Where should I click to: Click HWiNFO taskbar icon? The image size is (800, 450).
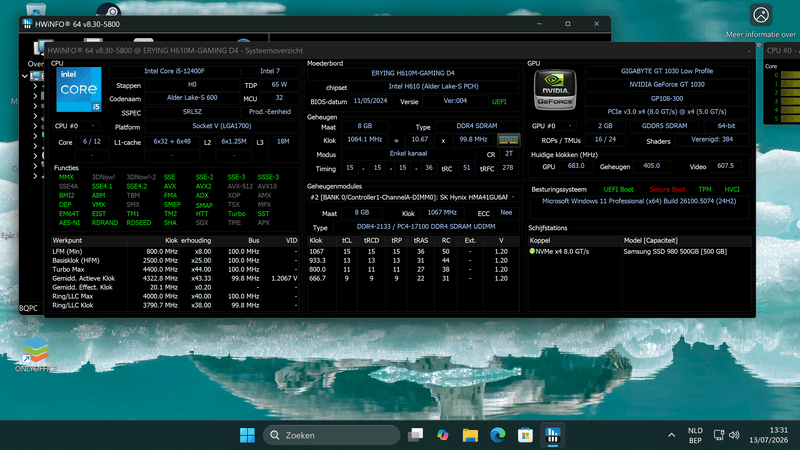point(553,435)
